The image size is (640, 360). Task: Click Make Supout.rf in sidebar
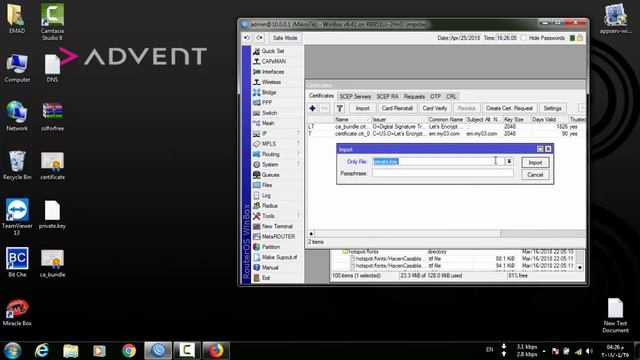point(279,257)
